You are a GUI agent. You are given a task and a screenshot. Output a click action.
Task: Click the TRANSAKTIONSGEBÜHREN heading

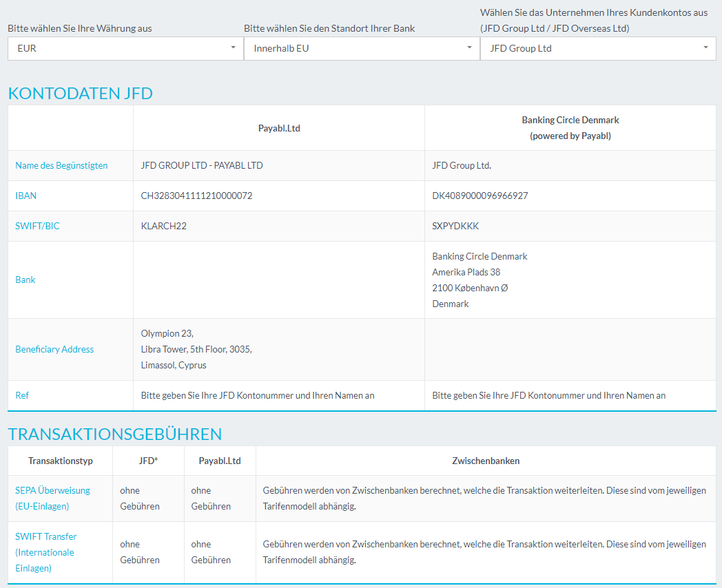[x=115, y=434]
